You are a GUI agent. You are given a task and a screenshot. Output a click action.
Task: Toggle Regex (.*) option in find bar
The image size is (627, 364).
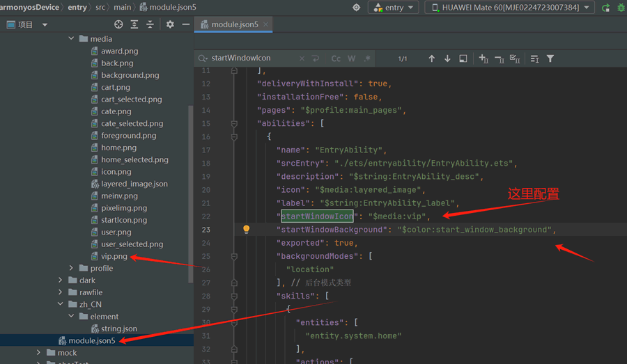(x=367, y=58)
